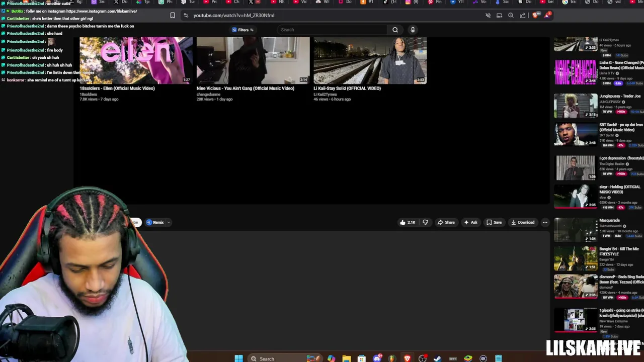Open Nine Vicious You Ain't Gang thumbnail
Image resolution: width=644 pixels, height=362 pixels.
[x=253, y=60]
